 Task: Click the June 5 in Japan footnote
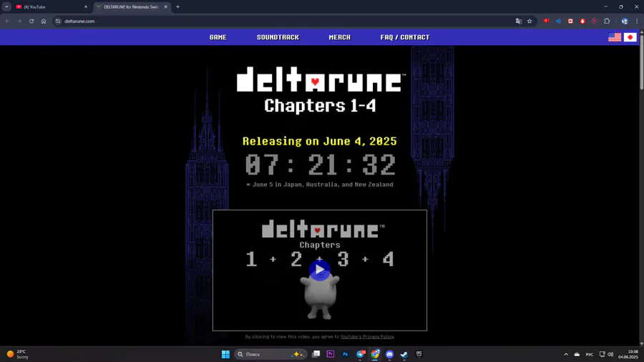click(x=320, y=185)
